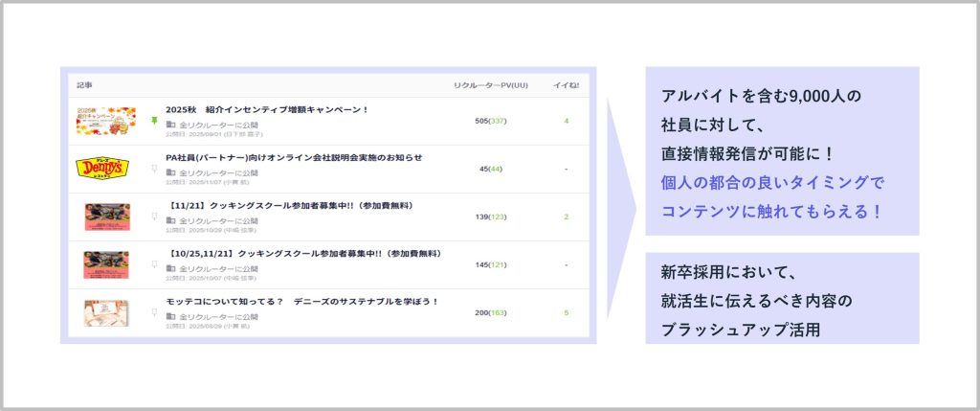Toggle pin on 【10/25,11/21】 cooking school article

[154, 264]
